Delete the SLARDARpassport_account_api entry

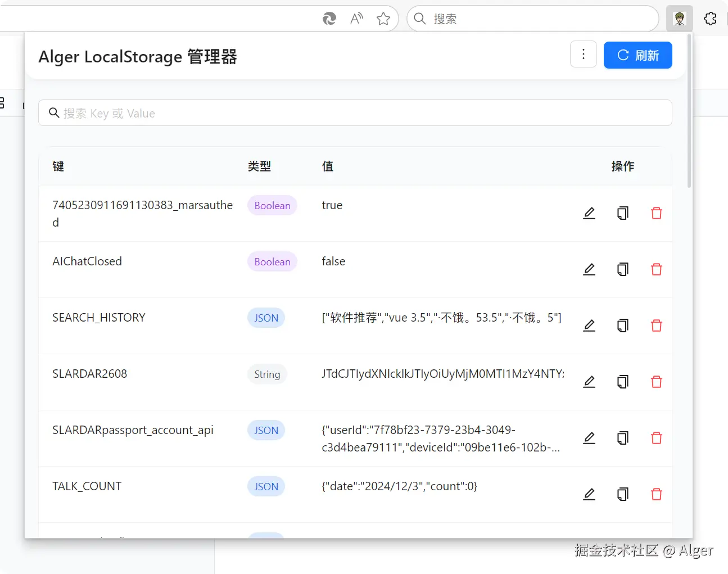coord(657,438)
